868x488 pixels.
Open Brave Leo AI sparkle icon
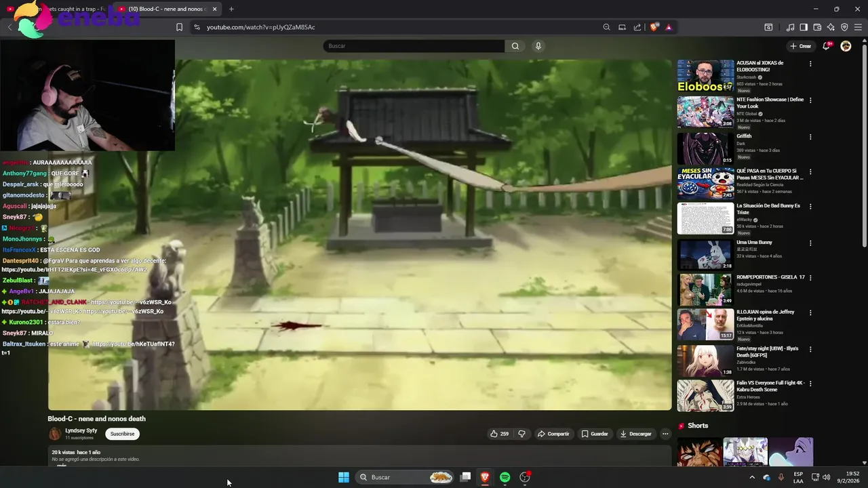(x=831, y=27)
